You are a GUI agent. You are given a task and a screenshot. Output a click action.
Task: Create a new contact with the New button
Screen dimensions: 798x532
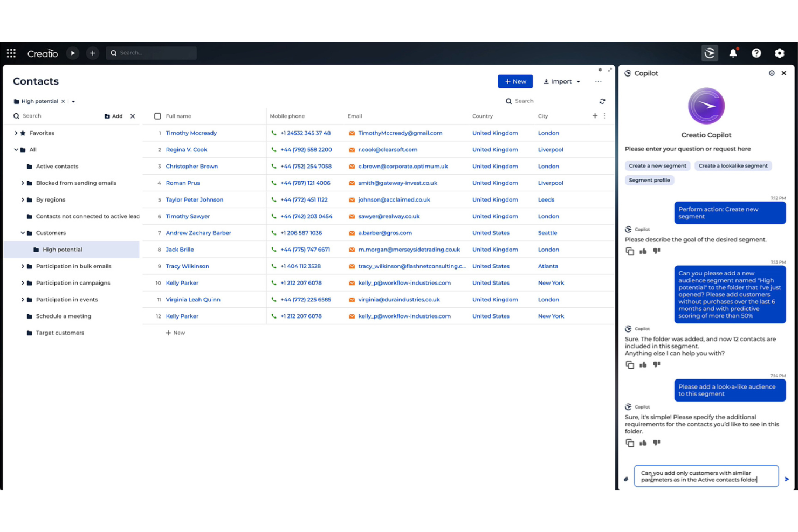(515, 81)
